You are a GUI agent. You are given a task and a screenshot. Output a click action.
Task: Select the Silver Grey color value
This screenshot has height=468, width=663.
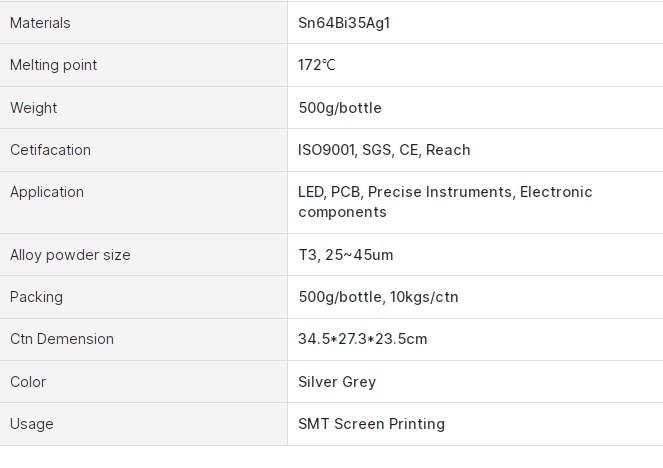point(337,382)
